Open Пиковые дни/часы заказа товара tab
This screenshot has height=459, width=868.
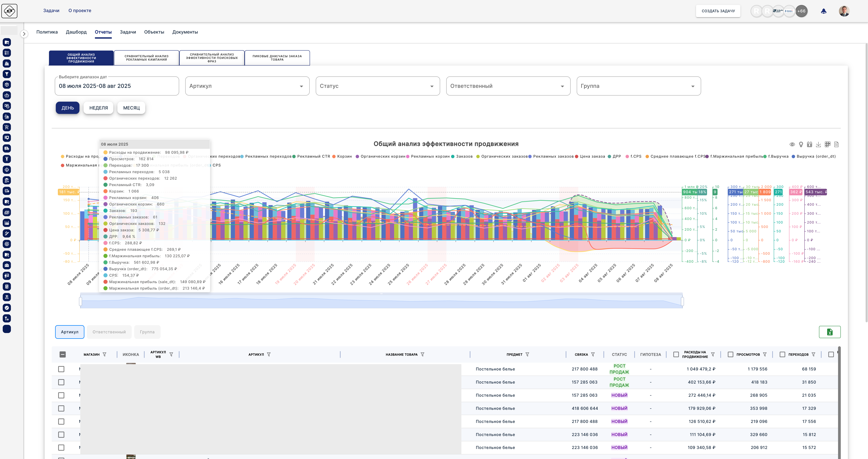[x=277, y=58]
